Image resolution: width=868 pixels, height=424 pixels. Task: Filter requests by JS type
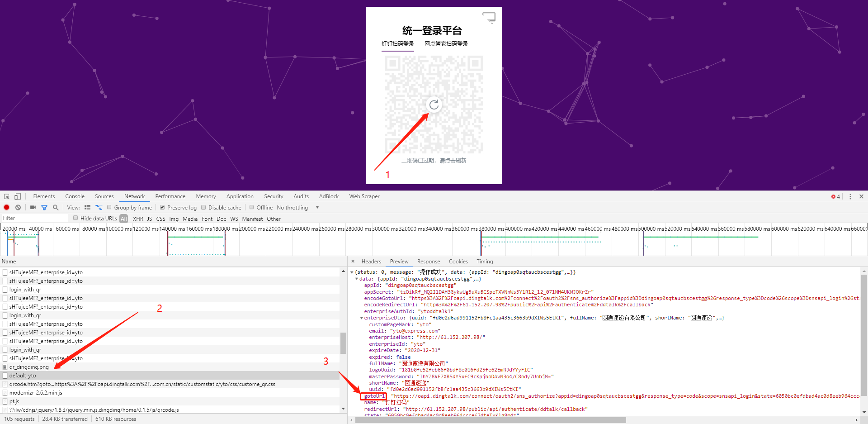[x=150, y=219]
